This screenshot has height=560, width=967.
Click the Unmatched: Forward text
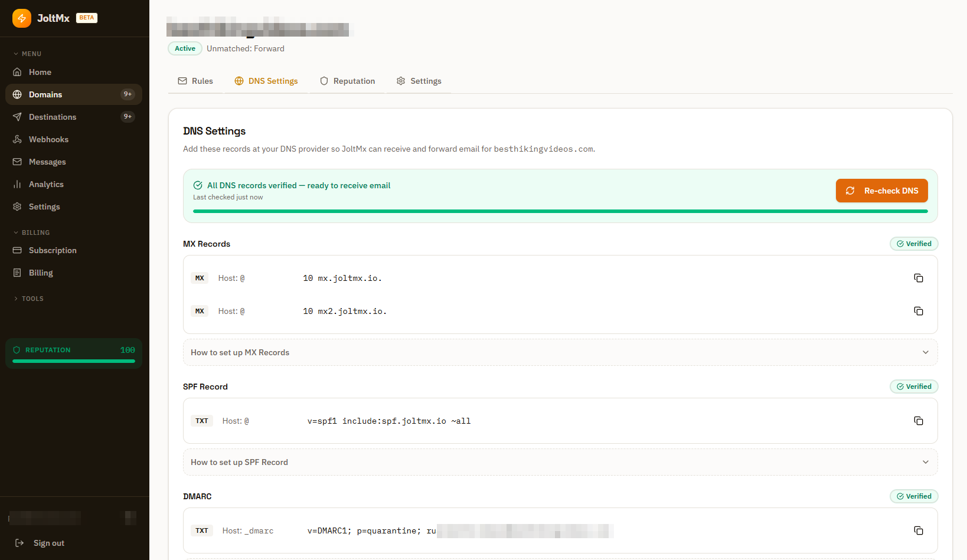click(x=246, y=48)
